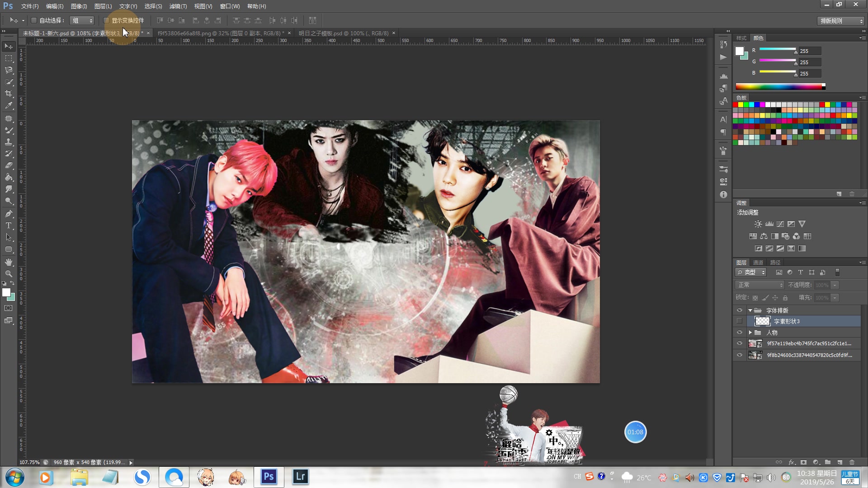The image size is (868, 488).
Task: Select the Horizontal Type tool
Action: (x=9, y=225)
